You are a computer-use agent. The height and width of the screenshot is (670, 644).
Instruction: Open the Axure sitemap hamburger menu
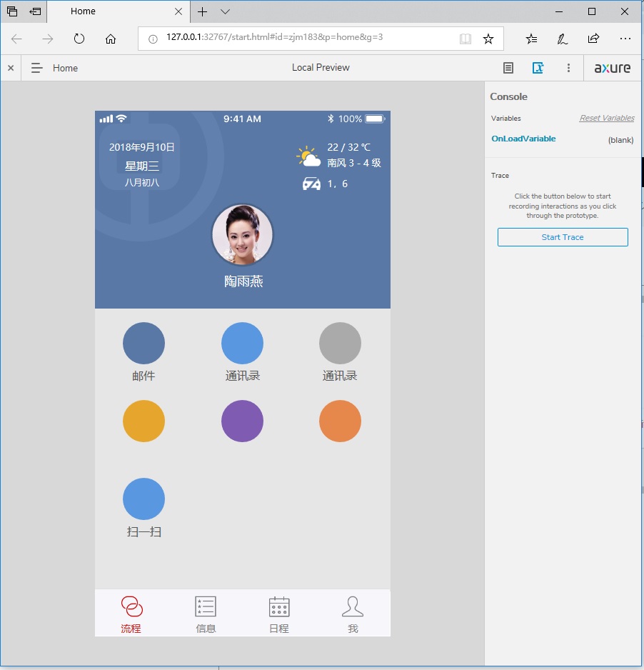(x=36, y=68)
